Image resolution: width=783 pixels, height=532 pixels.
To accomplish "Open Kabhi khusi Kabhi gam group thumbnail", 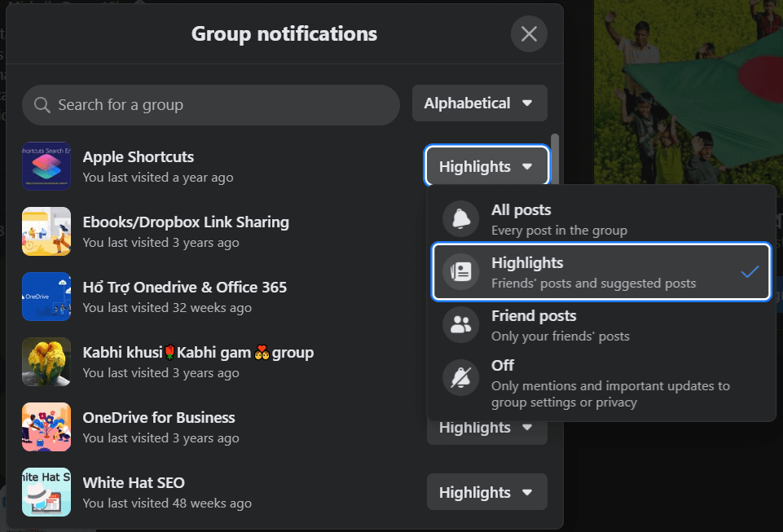I will tap(46, 362).
